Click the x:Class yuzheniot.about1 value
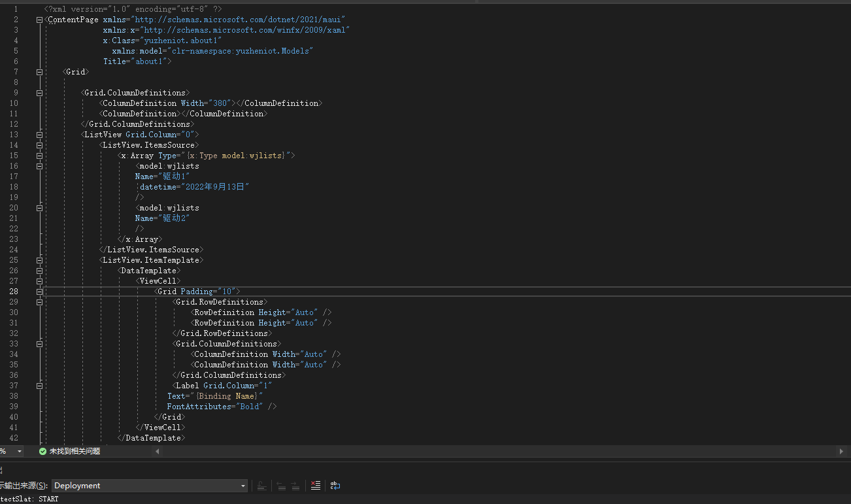This screenshot has height=504, width=851. pos(180,41)
